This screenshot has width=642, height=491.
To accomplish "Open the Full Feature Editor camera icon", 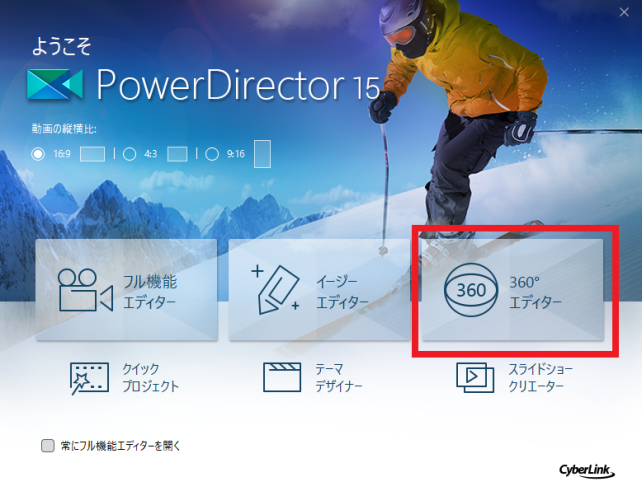I will [x=85, y=290].
